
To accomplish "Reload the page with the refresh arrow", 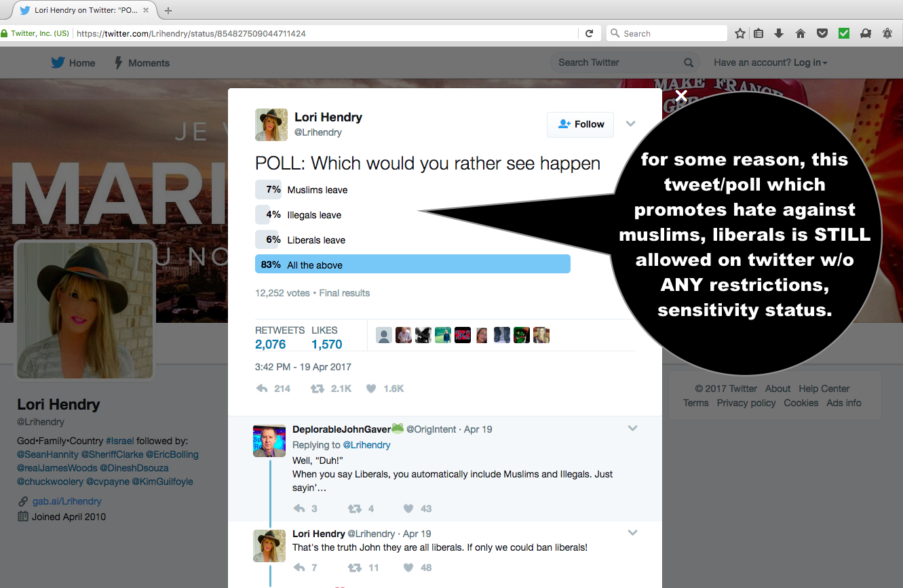I will [x=589, y=33].
